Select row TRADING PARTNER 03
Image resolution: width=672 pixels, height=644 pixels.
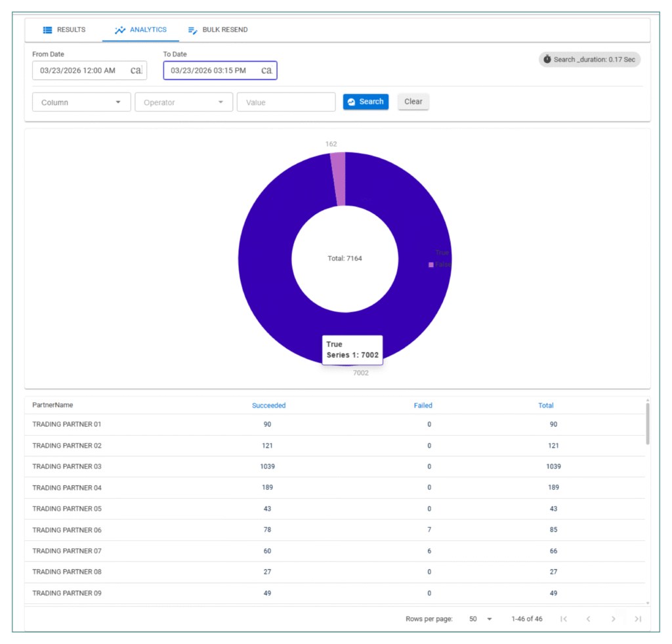tap(335, 467)
